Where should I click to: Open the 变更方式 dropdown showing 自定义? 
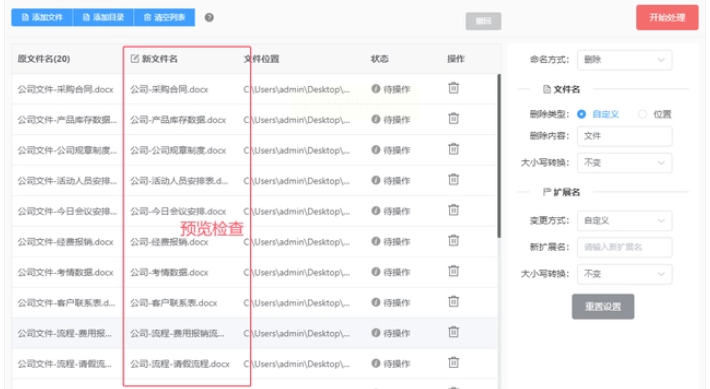[624, 221]
